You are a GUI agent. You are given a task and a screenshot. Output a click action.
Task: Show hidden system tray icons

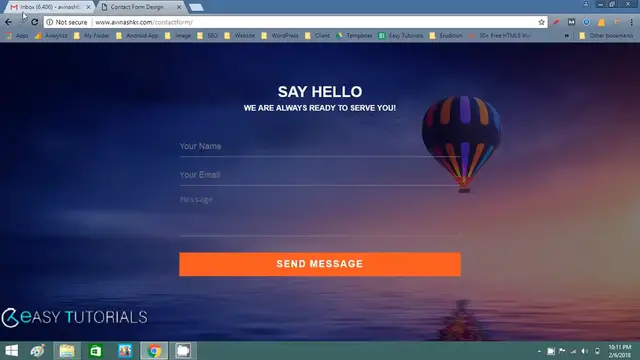(x=539, y=351)
